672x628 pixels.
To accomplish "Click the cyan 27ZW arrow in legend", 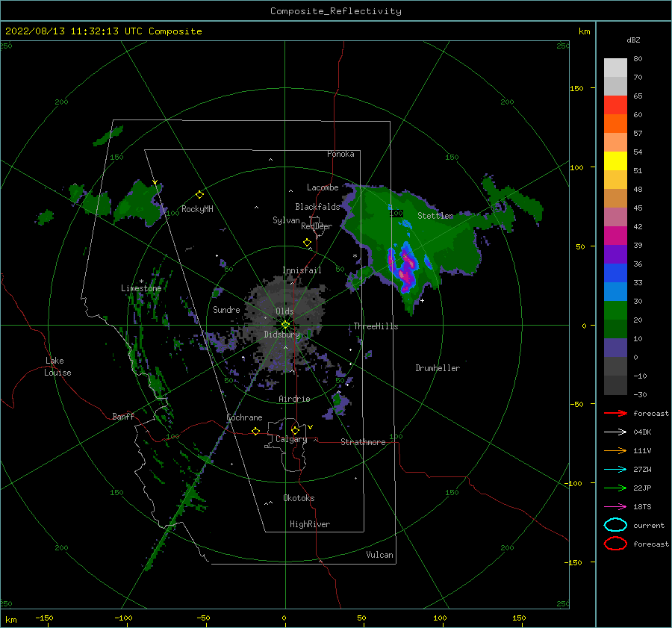I will click(x=615, y=470).
